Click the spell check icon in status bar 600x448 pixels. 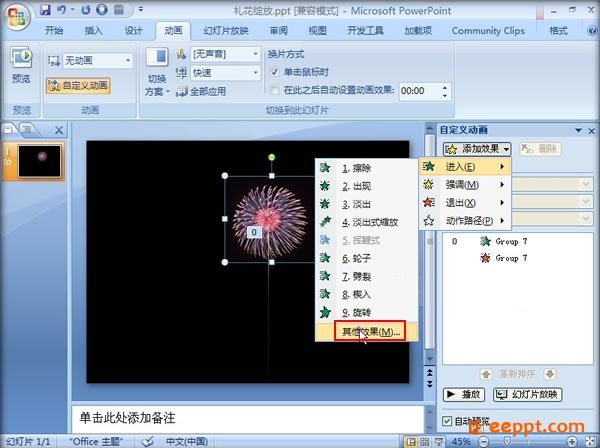[148, 441]
